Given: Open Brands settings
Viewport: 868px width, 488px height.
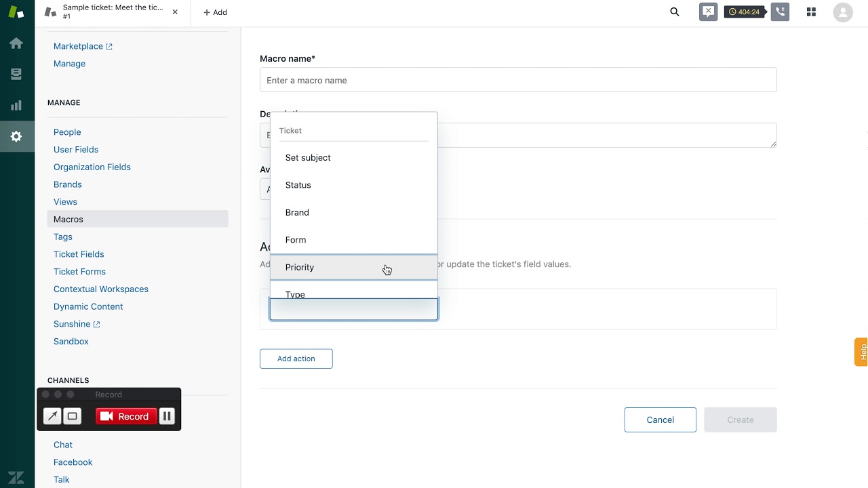Looking at the screenshot, I should [x=68, y=184].
